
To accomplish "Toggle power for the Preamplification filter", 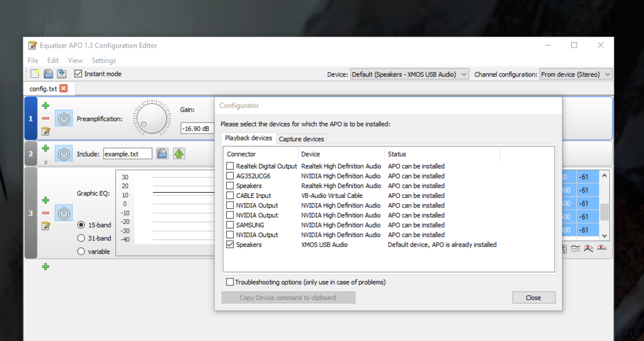I will tap(64, 119).
